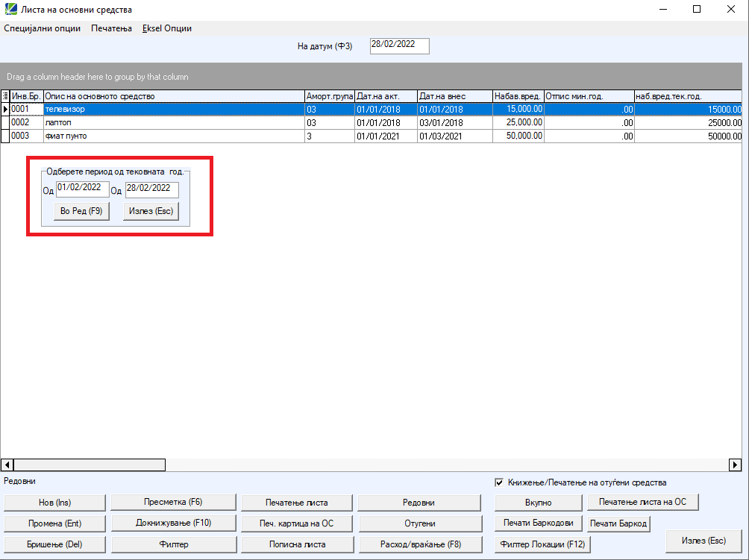Click the Дат.на акт. column header

click(386, 96)
